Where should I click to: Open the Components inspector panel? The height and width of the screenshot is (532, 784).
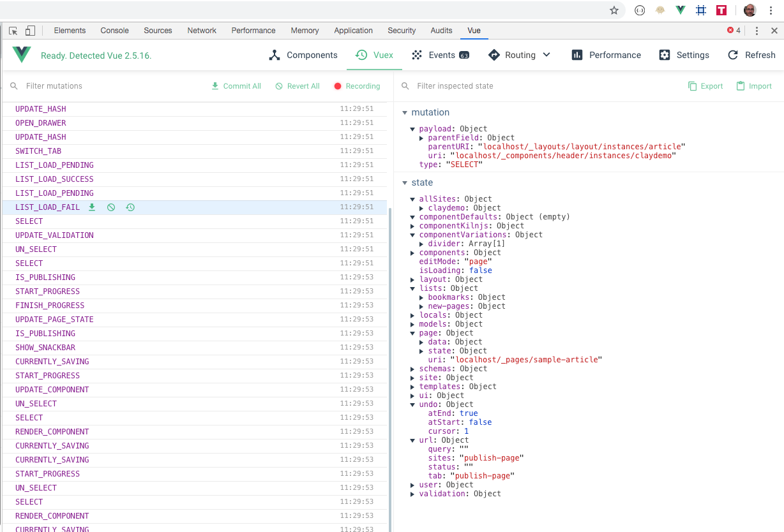pos(303,55)
